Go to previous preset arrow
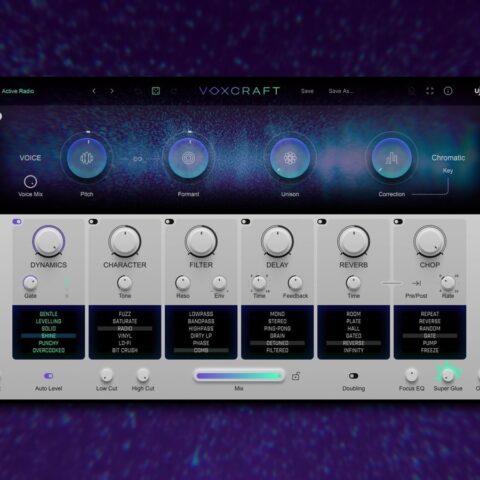This screenshot has height=480, width=480. [x=94, y=91]
